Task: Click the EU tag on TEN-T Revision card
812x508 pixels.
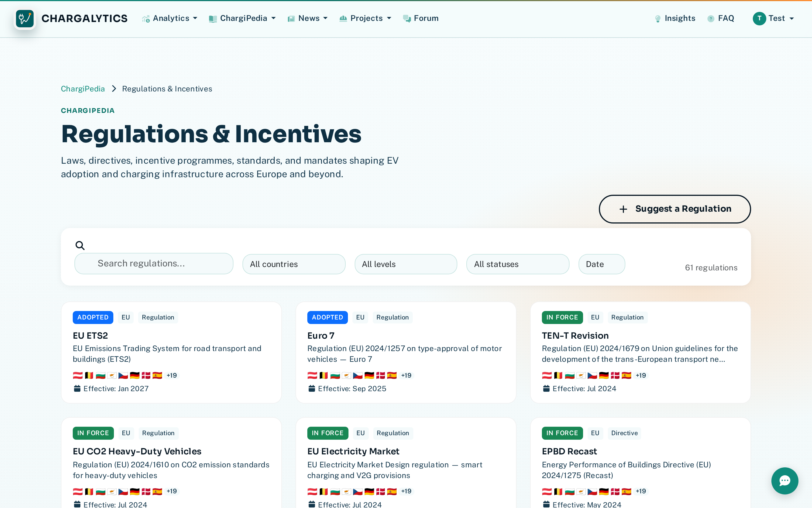Action: tap(595, 317)
